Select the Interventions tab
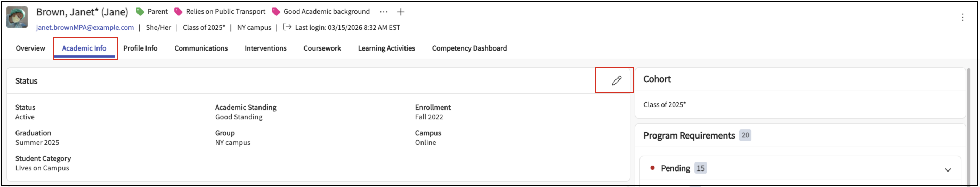The width and height of the screenshot is (980, 187). click(x=266, y=48)
